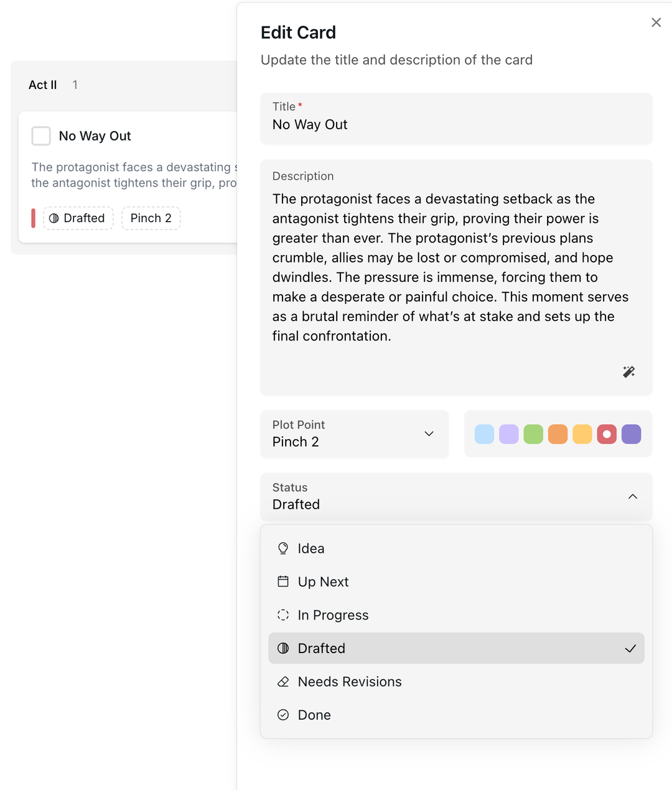Tick the No Way Out card checkbox
This screenshot has width=672, height=790.
[x=41, y=136]
